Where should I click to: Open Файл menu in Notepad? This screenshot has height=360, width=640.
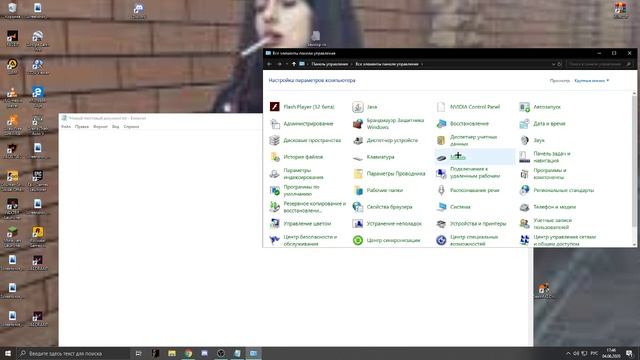(66, 127)
